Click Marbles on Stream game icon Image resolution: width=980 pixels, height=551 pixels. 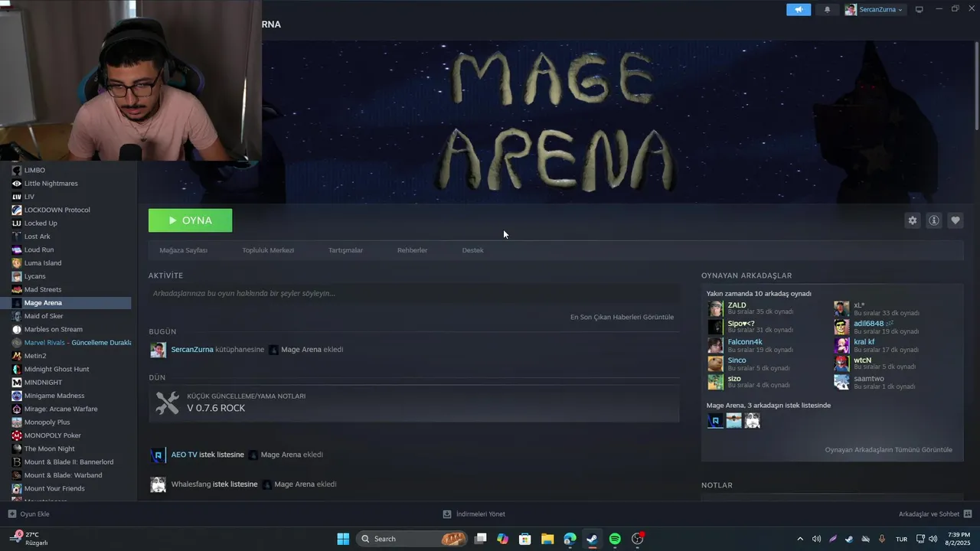[x=17, y=329]
